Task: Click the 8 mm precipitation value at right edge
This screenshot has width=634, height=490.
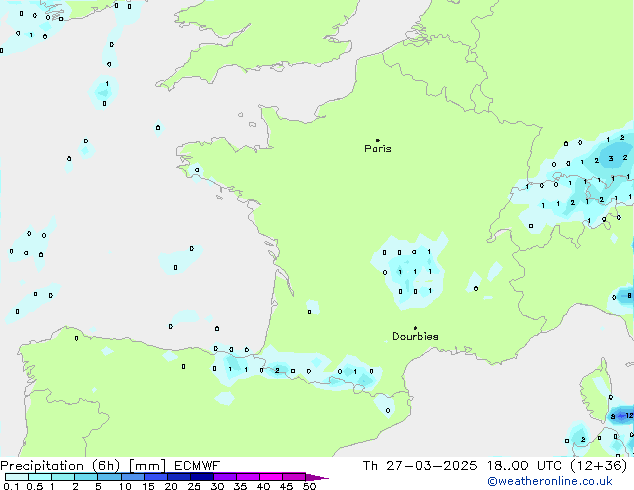Action: pos(628,296)
